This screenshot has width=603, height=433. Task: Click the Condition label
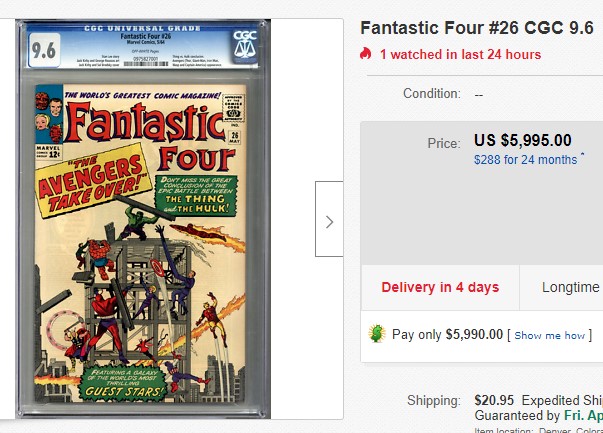[431, 93]
